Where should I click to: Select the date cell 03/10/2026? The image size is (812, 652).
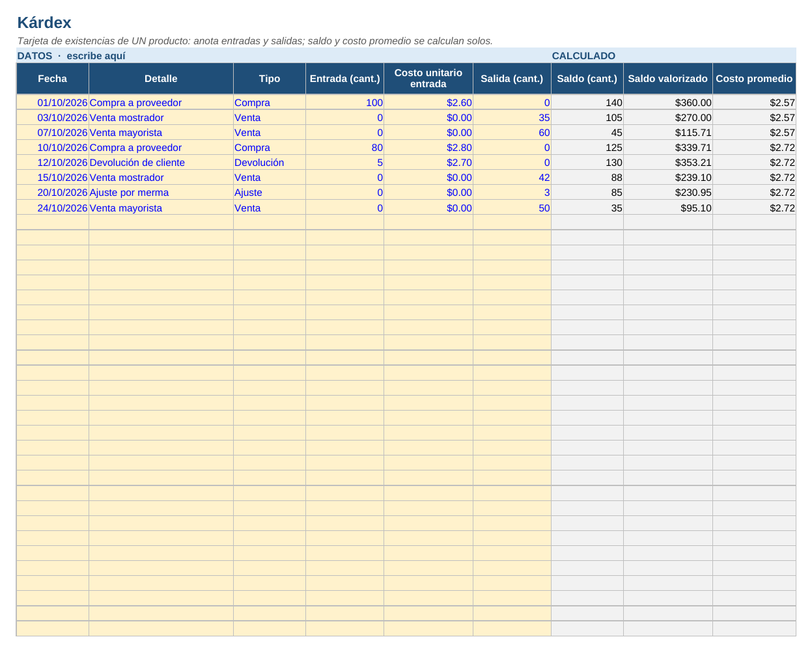pyautogui.click(x=53, y=118)
